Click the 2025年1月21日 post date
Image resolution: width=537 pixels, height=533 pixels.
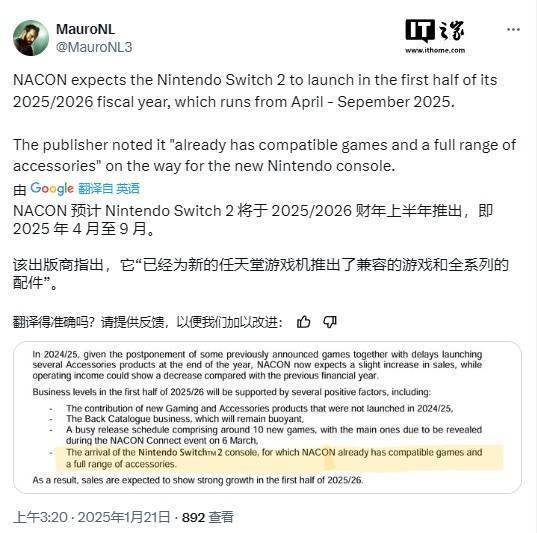tap(124, 517)
